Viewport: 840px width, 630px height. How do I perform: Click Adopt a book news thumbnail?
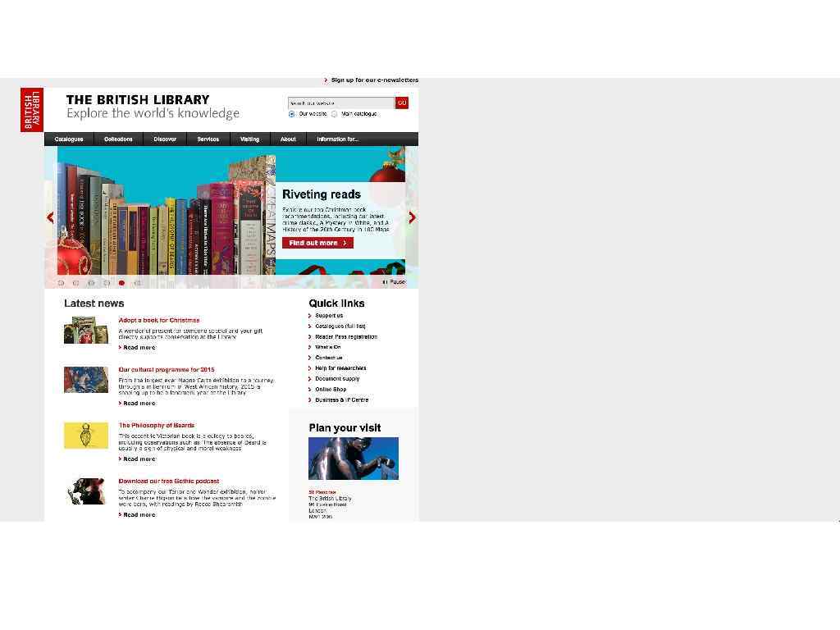[x=86, y=330]
